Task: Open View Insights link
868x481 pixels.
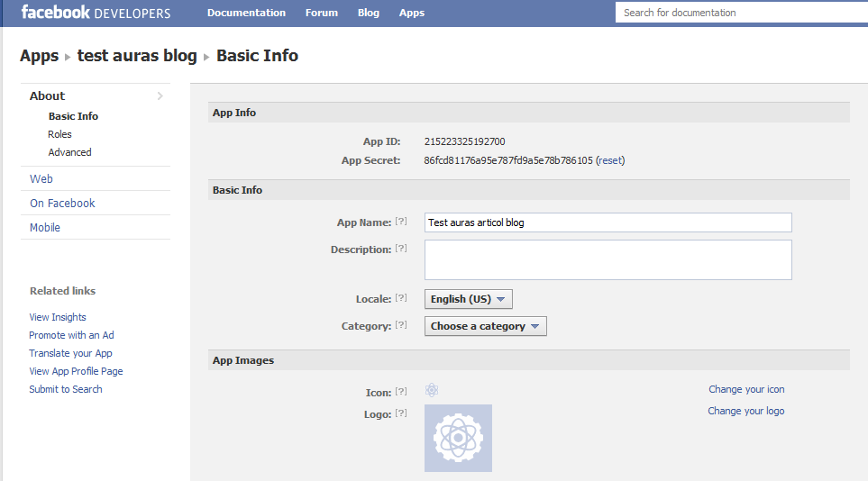Action: click(58, 317)
